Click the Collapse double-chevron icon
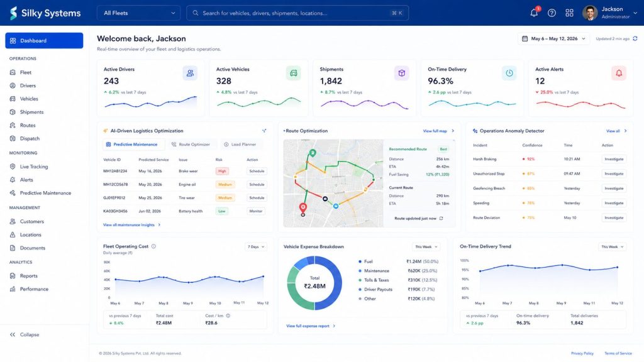 13,334
